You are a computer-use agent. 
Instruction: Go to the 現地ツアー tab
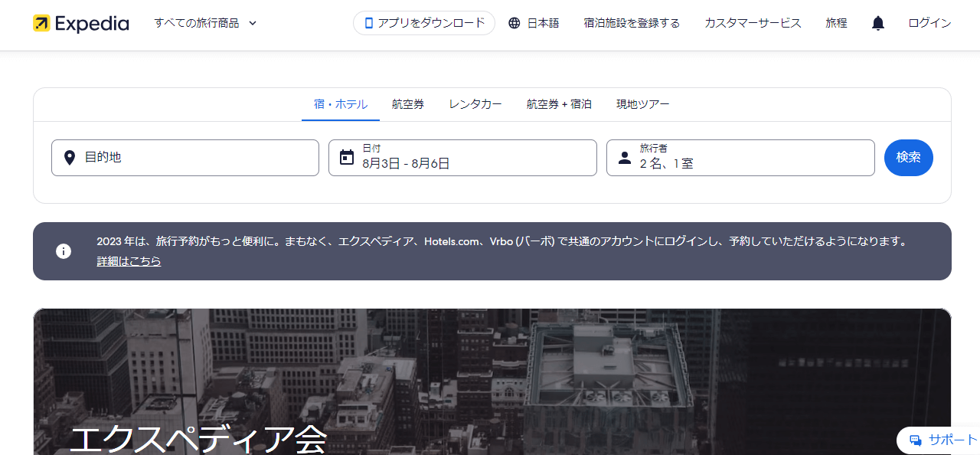click(643, 104)
